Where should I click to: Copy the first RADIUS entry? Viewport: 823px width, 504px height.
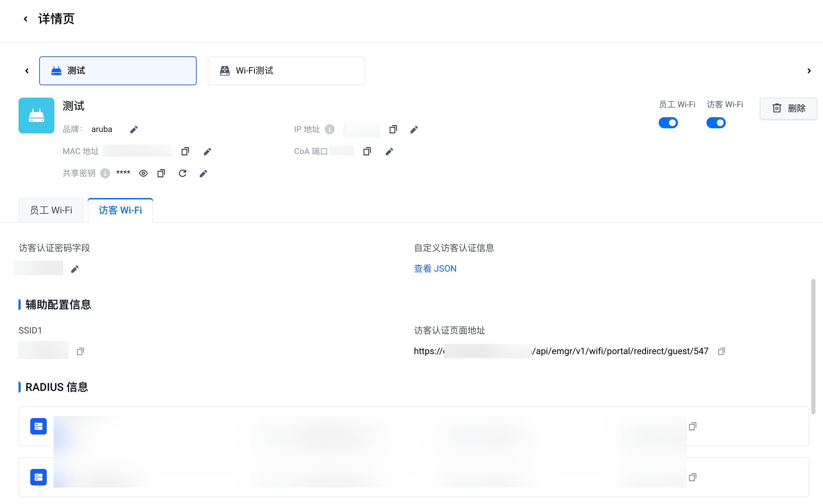(x=693, y=426)
